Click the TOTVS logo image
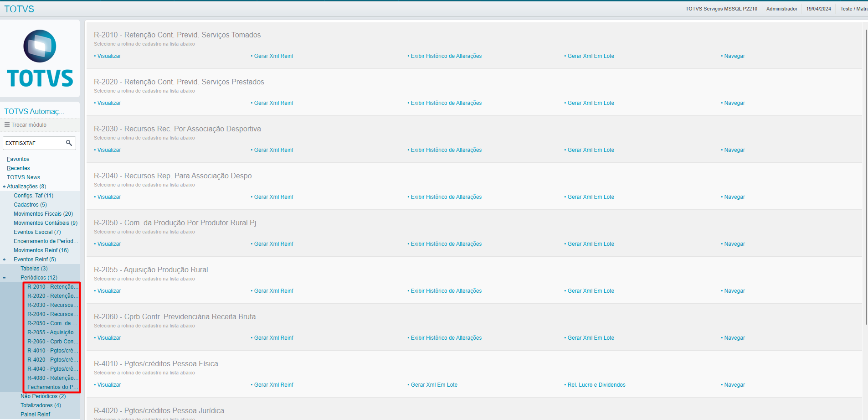The height and width of the screenshot is (420, 868). tap(40, 58)
